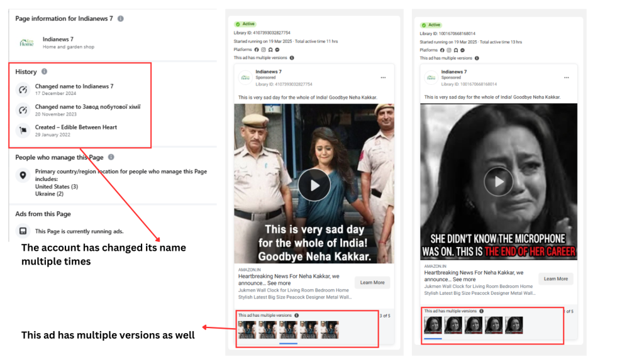Screen dimensions: 644x362
Task: Click the info icon above the police-photo ad thumbnails
Action: pos(297,315)
